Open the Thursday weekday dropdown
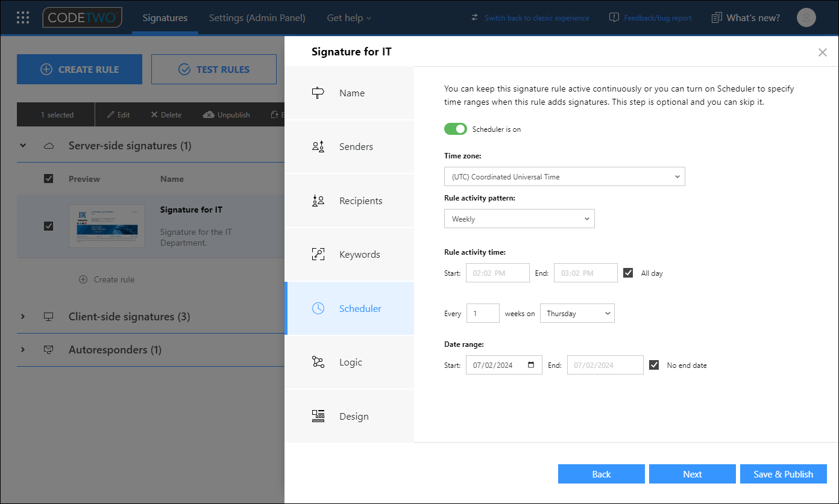Image resolution: width=839 pixels, height=504 pixels. (x=577, y=313)
